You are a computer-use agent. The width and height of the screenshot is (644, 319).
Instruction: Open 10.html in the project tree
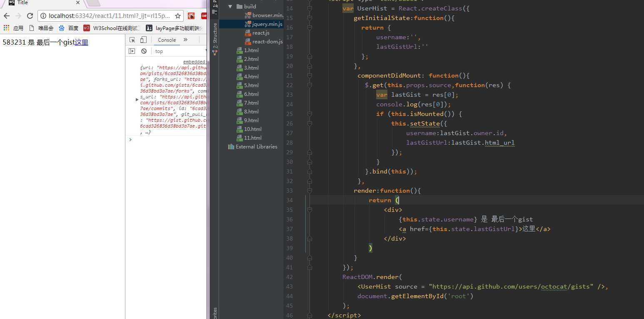[x=249, y=129]
